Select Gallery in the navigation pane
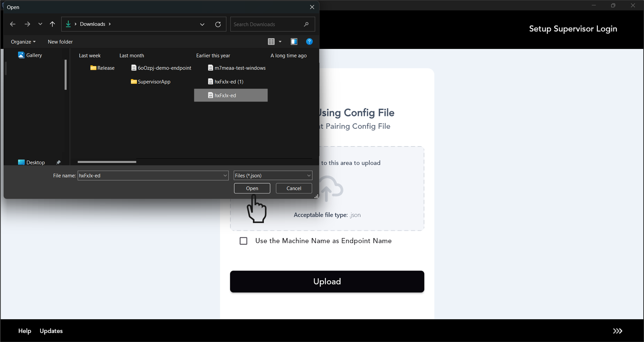 (30, 55)
